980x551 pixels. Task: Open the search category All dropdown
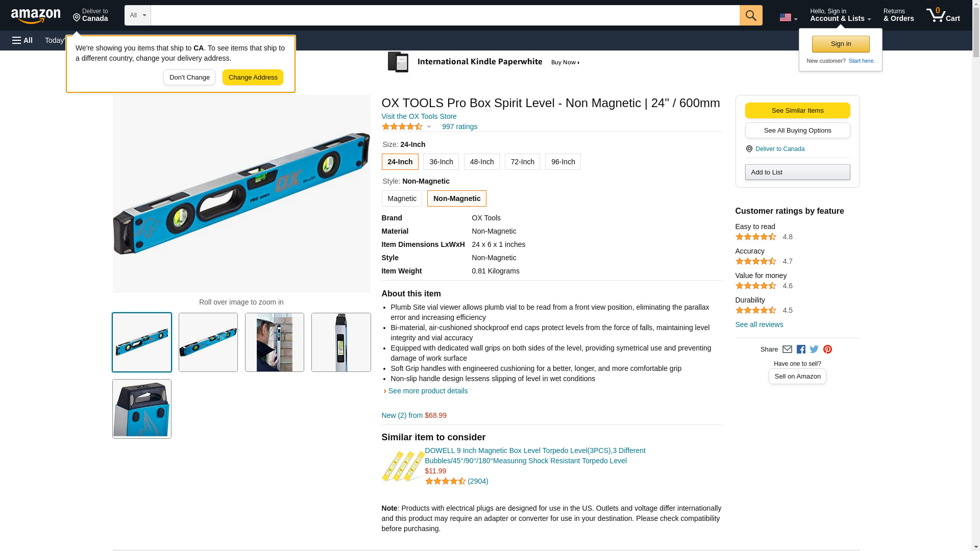[x=138, y=15]
